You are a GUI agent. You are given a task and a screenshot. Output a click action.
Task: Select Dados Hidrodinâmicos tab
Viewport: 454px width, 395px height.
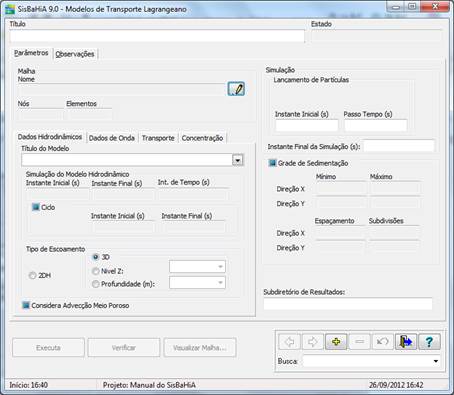click(50, 137)
